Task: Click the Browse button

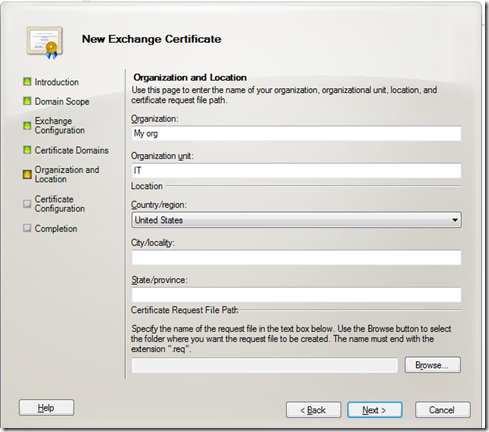Action: 433,365
